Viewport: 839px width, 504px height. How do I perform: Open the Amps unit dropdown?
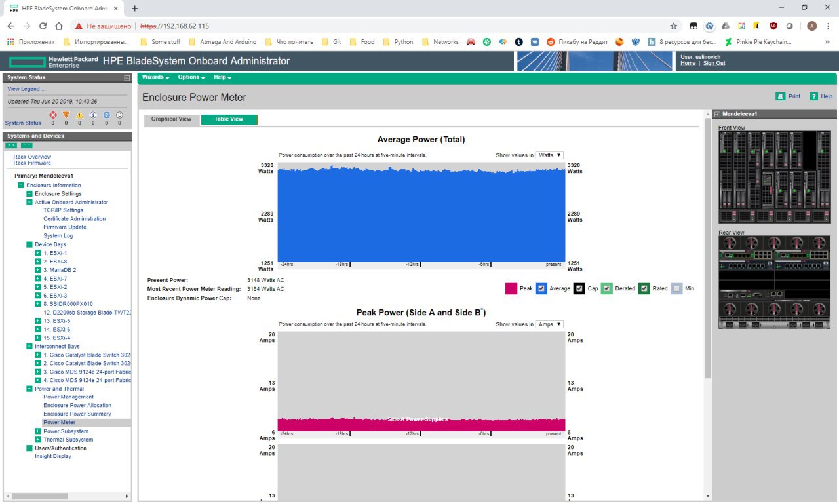point(549,324)
